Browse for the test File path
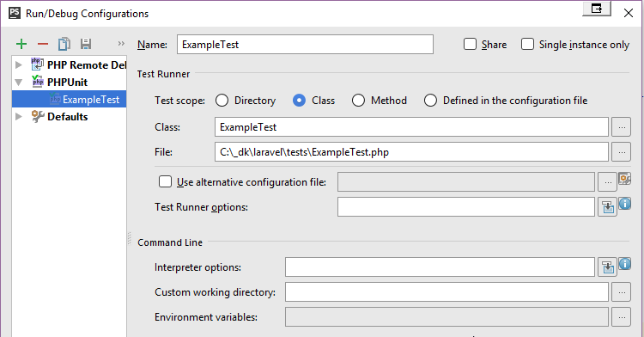The height and width of the screenshot is (337, 644). [622, 152]
